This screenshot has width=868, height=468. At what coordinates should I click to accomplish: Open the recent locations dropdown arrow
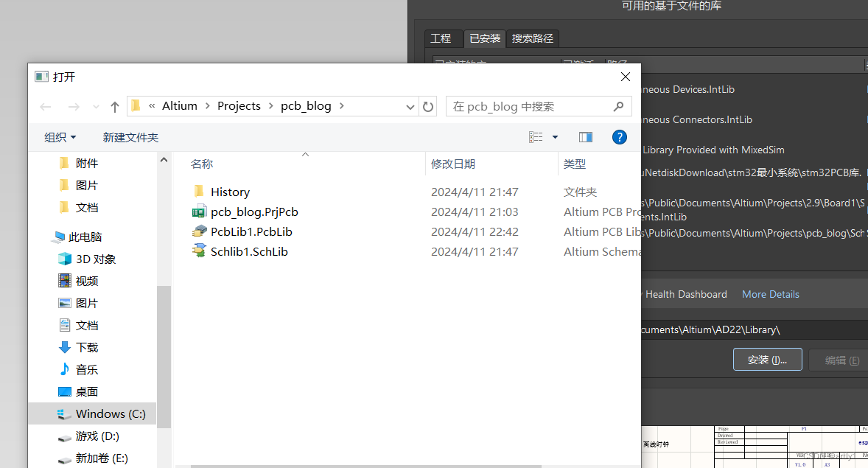(x=96, y=107)
